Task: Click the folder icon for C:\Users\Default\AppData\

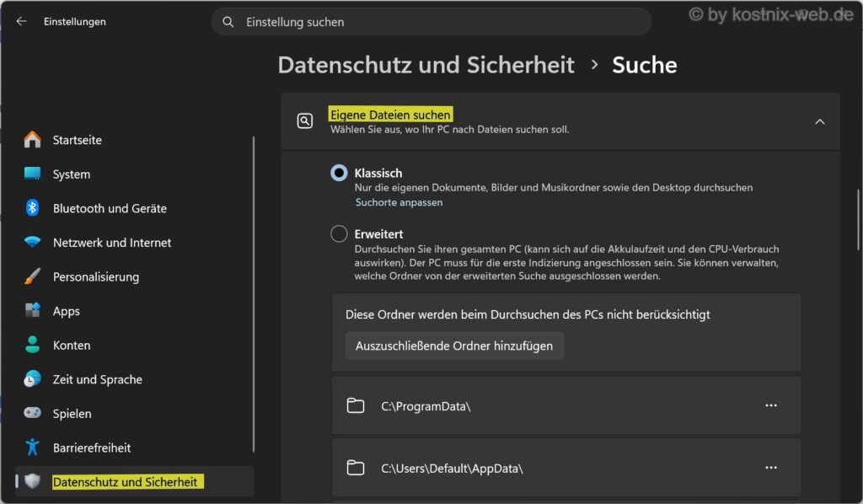Action: pos(356,469)
